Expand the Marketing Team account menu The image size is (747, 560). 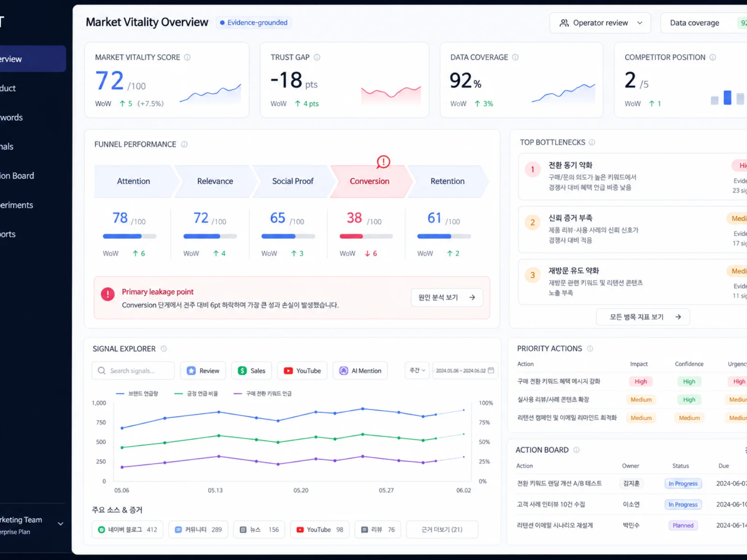(x=61, y=524)
